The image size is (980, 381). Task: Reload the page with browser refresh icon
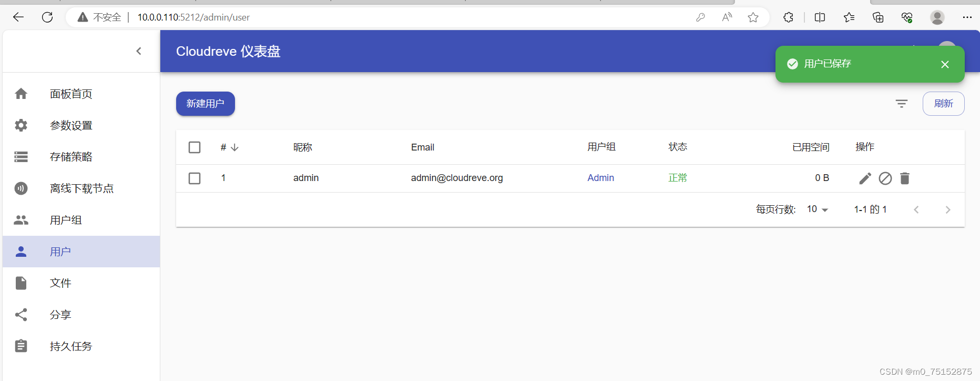pos(47,17)
